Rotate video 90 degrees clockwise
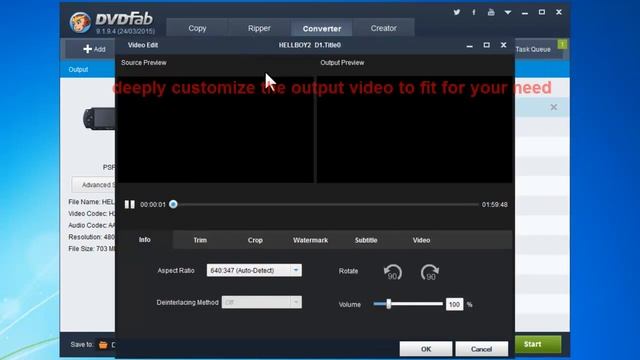 click(x=430, y=272)
